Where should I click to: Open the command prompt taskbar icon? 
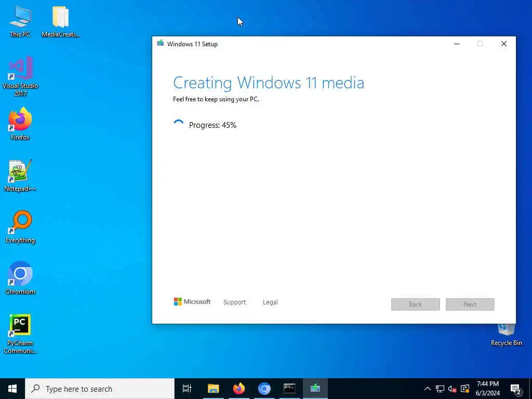click(289, 389)
